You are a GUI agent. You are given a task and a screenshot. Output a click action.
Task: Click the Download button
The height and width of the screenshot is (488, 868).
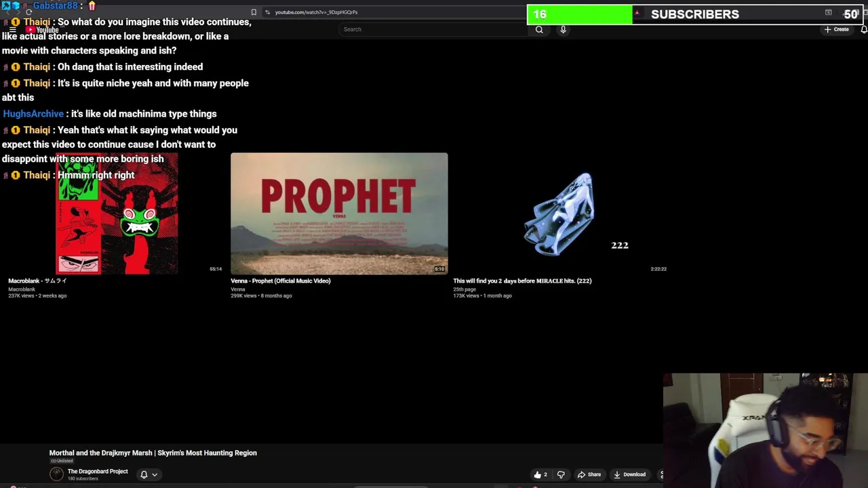(629, 474)
